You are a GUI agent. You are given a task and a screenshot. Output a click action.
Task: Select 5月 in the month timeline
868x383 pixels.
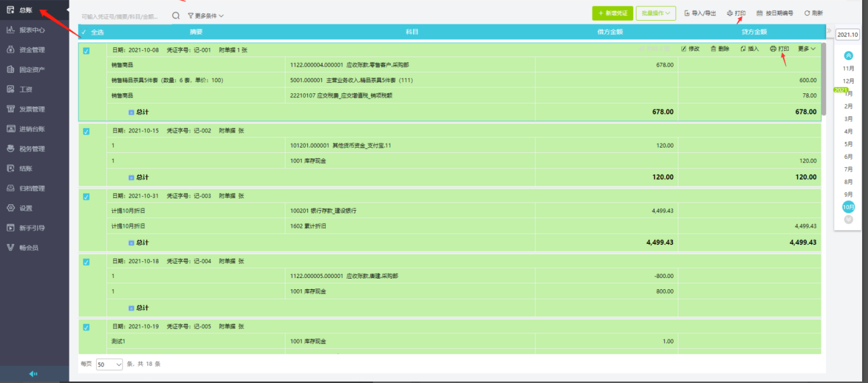click(x=849, y=144)
